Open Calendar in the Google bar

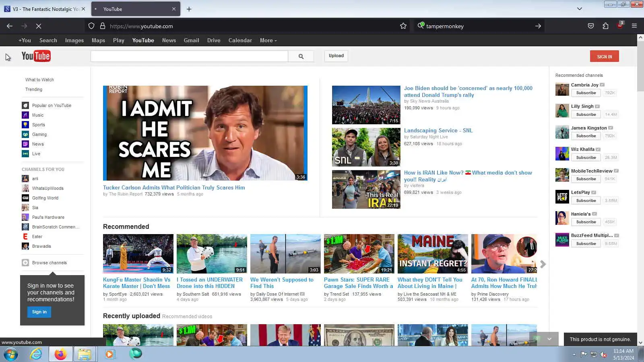(x=240, y=40)
